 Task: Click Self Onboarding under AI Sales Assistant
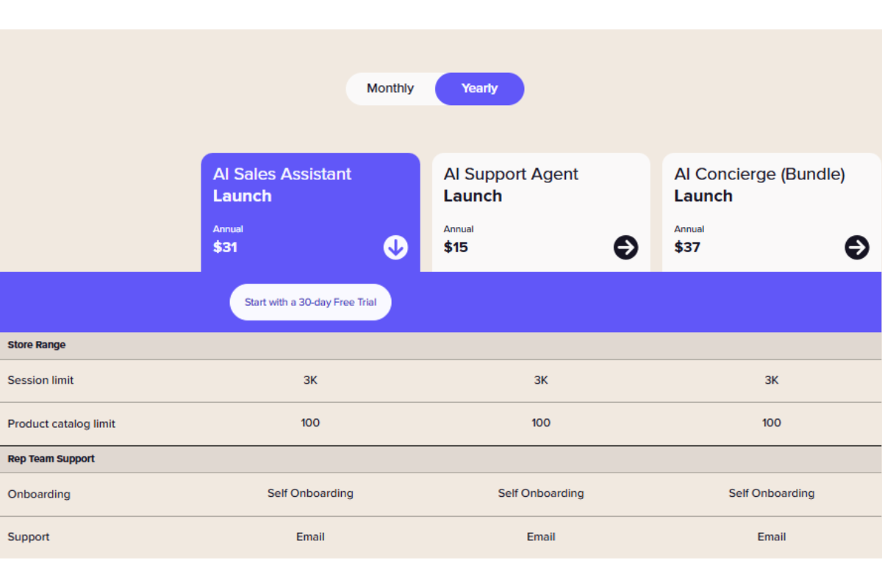tap(310, 493)
